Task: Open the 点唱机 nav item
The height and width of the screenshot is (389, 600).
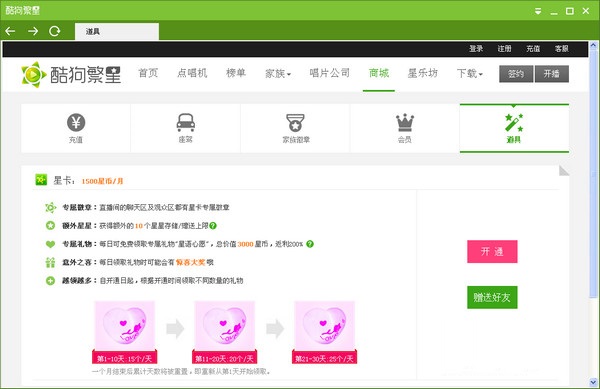Action: [x=192, y=73]
